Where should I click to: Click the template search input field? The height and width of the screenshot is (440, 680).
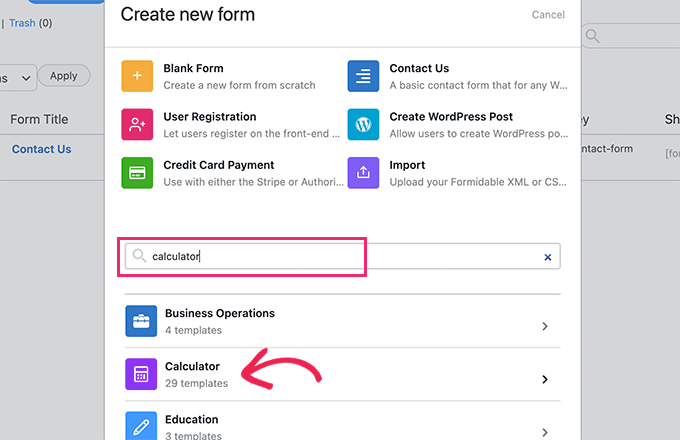tap(340, 257)
